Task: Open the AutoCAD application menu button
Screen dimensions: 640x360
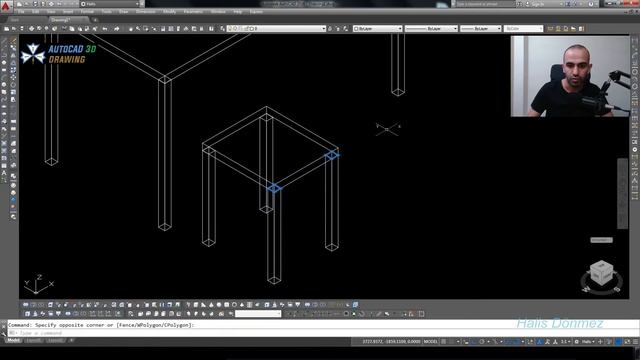Action: click(x=5, y=6)
